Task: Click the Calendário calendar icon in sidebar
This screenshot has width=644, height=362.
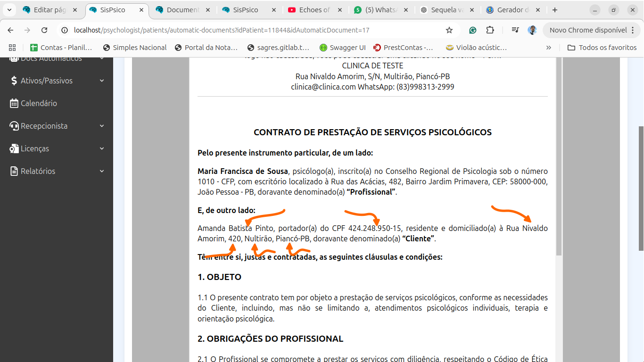Action: [x=14, y=103]
